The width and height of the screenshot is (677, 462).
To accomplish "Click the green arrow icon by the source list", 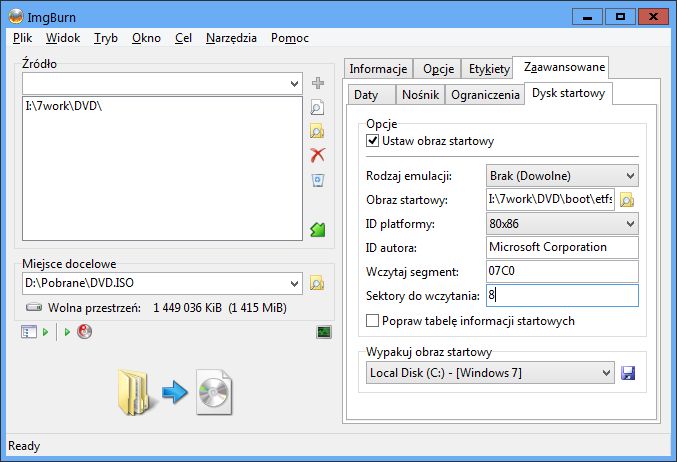I will pyautogui.click(x=318, y=229).
